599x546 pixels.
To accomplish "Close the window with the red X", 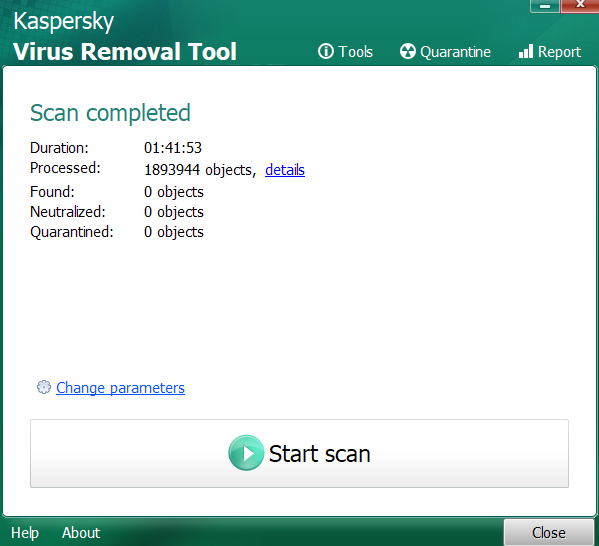I will tap(580, 6).
